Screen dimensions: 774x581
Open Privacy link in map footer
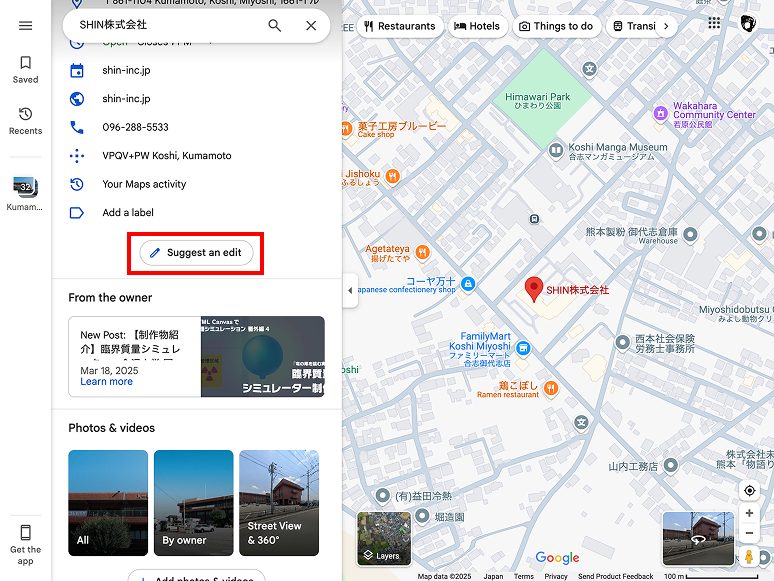pyautogui.click(x=556, y=576)
